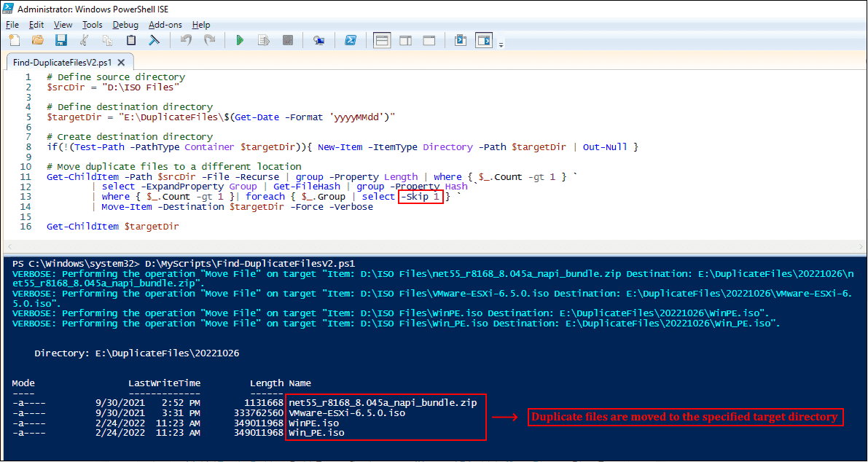Start PowerShell.exe in separate window icon
The image size is (868, 462).
pyautogui.click(x=351, y=40)
